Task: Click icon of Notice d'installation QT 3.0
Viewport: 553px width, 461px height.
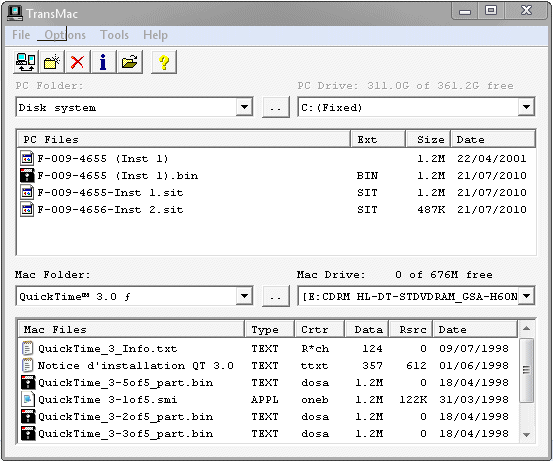Action: [28, 365]
